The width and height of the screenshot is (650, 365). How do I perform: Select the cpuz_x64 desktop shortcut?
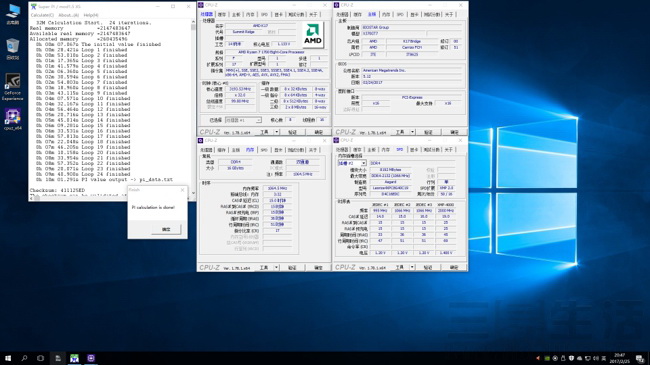coord(13,119)
